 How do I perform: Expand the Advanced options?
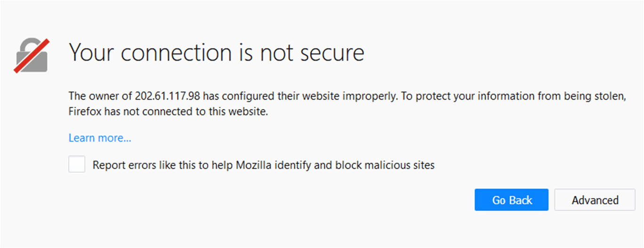595,200
